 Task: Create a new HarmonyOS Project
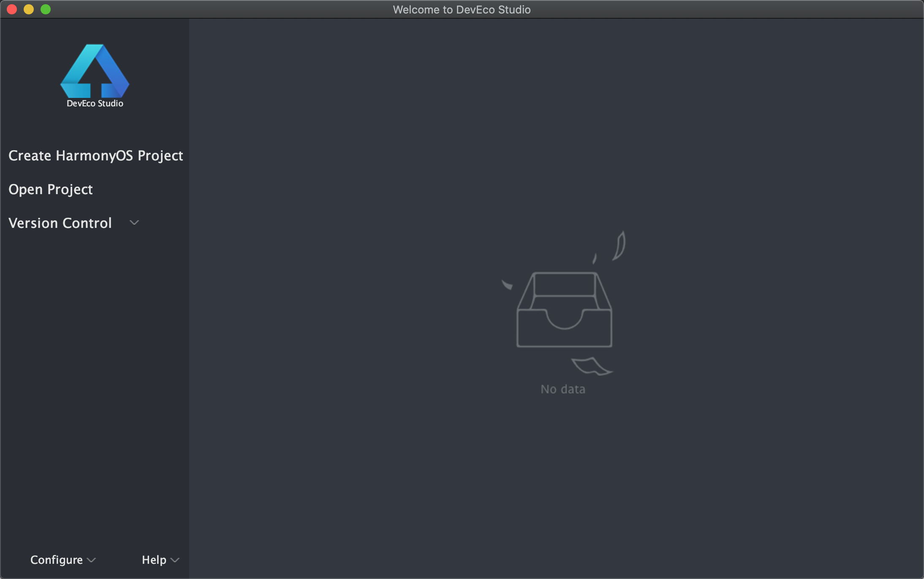tap(95, 156)
